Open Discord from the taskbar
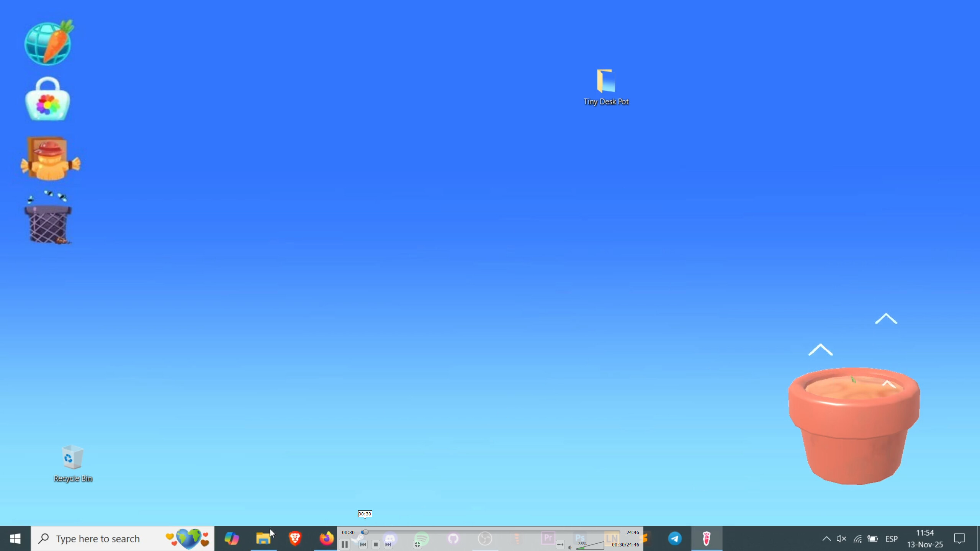980x551 pixels. click(390, 537)
